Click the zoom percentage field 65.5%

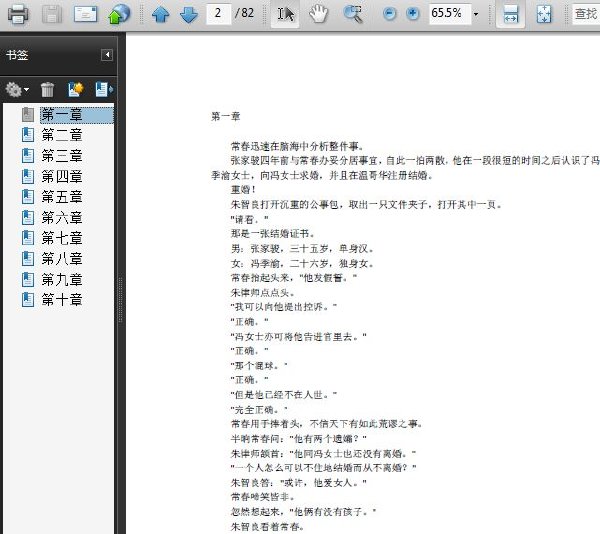click(x=450, y=14)
